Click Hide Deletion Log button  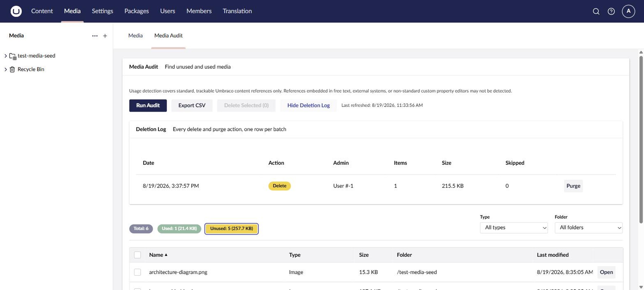(308, 106)
